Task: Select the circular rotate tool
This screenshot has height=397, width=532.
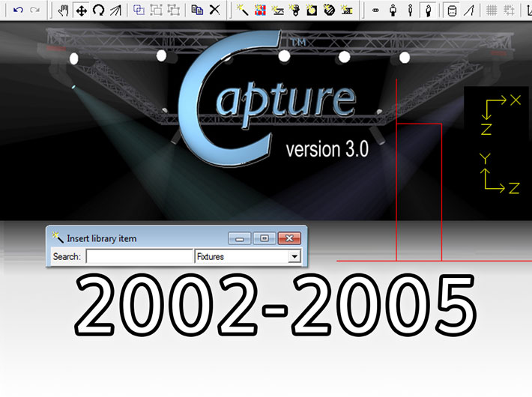Action: tap(98, 10)
